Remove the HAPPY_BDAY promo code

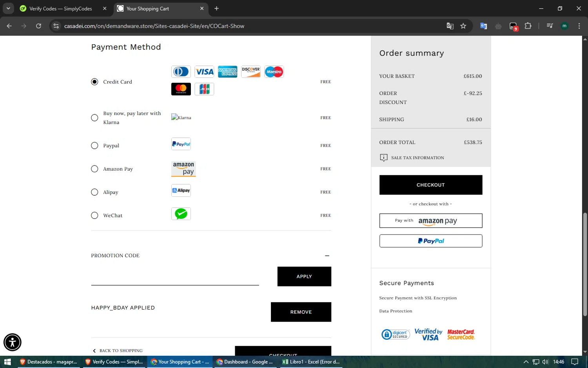(x=301, y=312)
